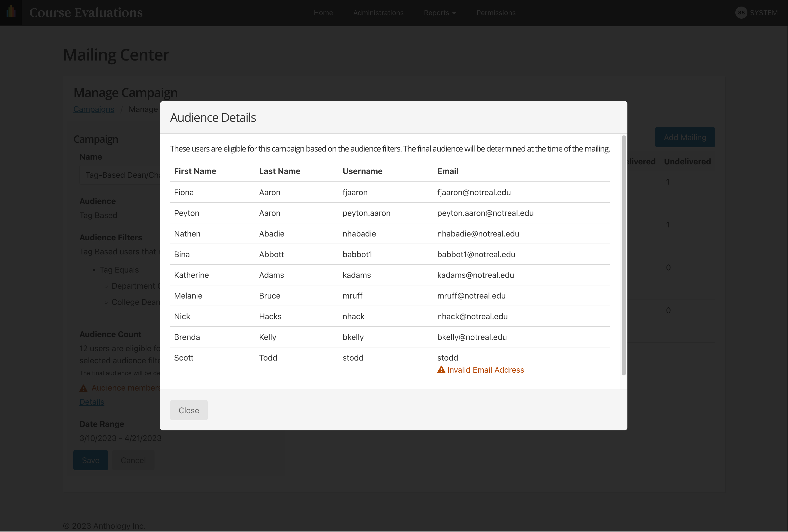Select email kadams@notreal.edu
788x532 pixels.
[x=475, y=275]
